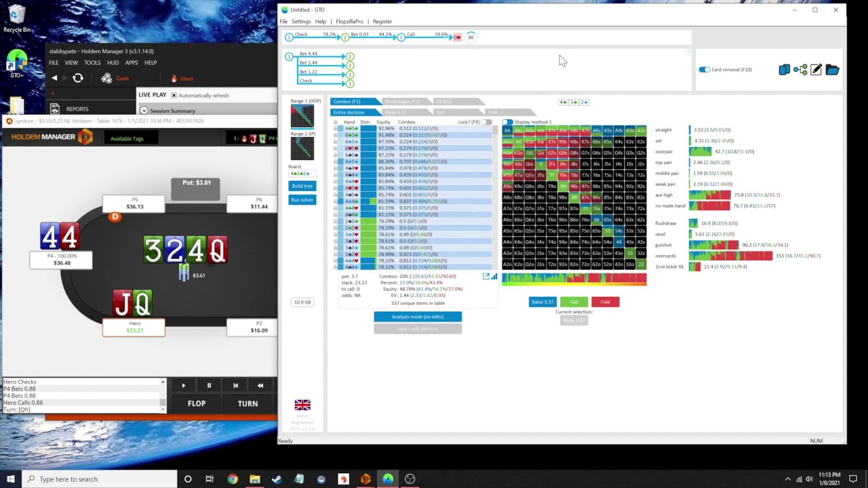Switch to the Percentages (F2) tab
The width and height of the screenshot is (868, 488).
coord(406,102)
